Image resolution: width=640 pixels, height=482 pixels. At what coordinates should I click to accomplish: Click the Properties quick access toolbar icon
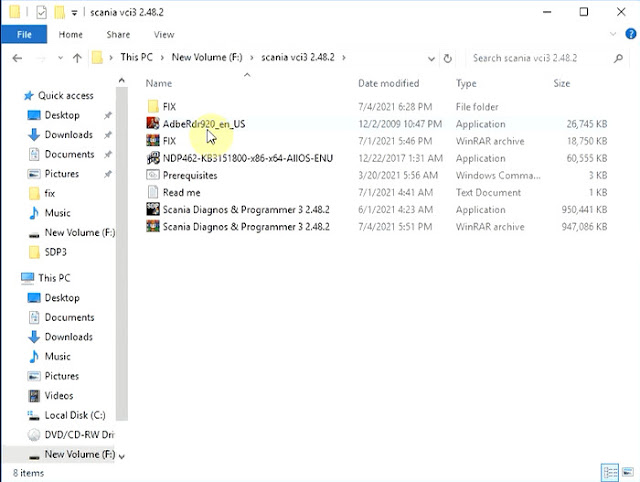click(41, 12)
